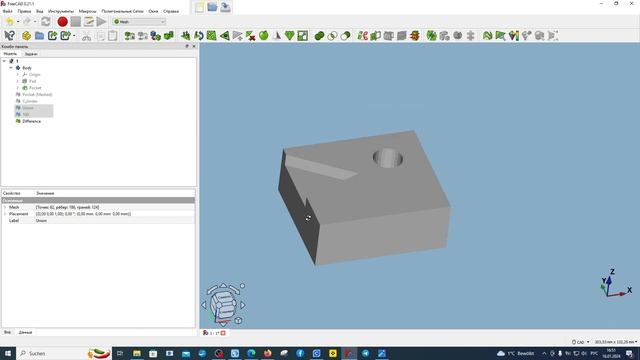Image resolution: width=640 pixels, height=360 pixels.
Task: Click the paste clipboard icon
Action: 113,36
